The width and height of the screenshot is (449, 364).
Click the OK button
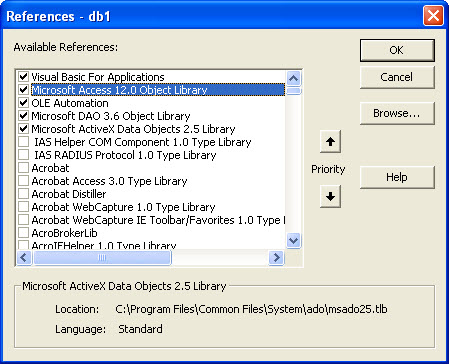(x=397, y=50)
